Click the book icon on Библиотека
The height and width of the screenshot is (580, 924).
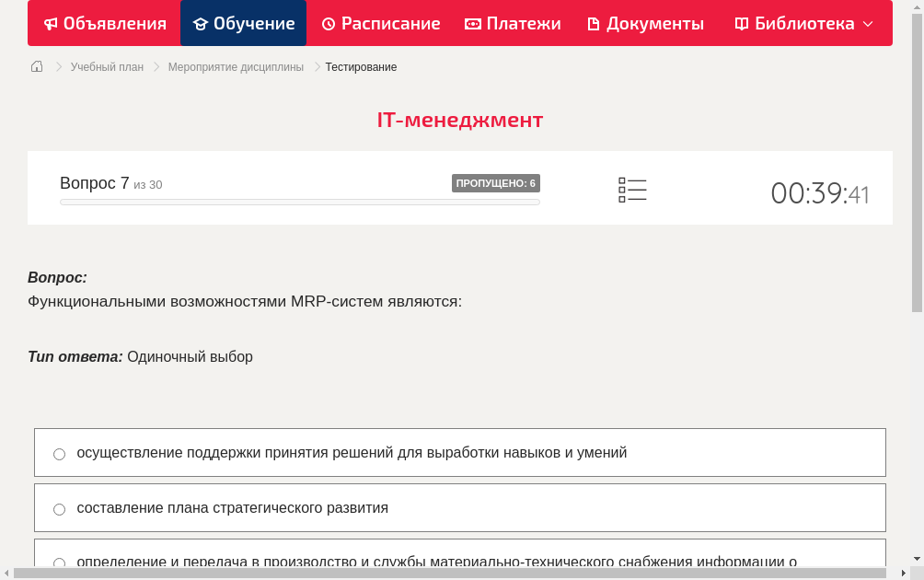coord(740,23)
